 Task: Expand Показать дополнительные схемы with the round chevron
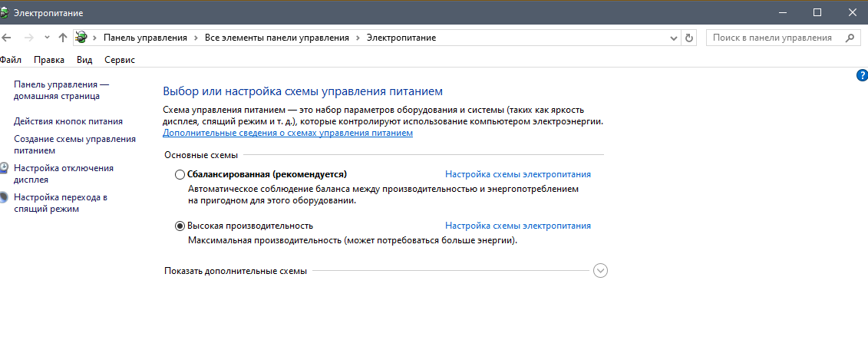click(x=601, y=271)
